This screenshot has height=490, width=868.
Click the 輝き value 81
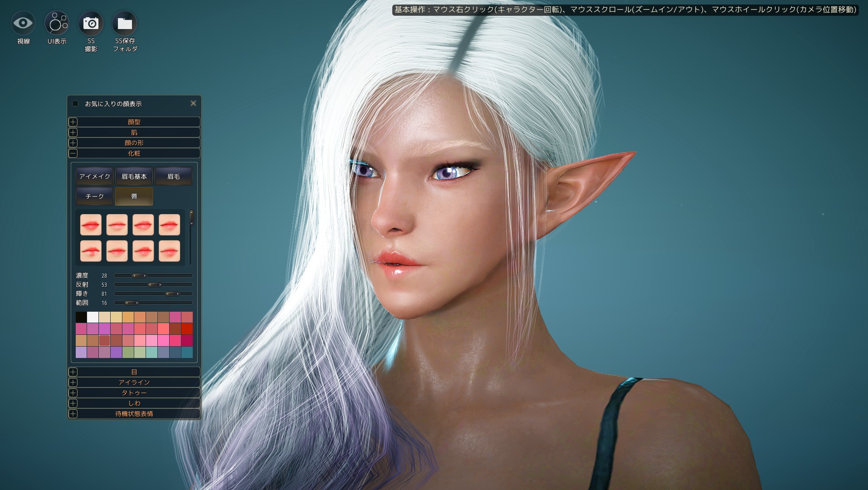104,294
